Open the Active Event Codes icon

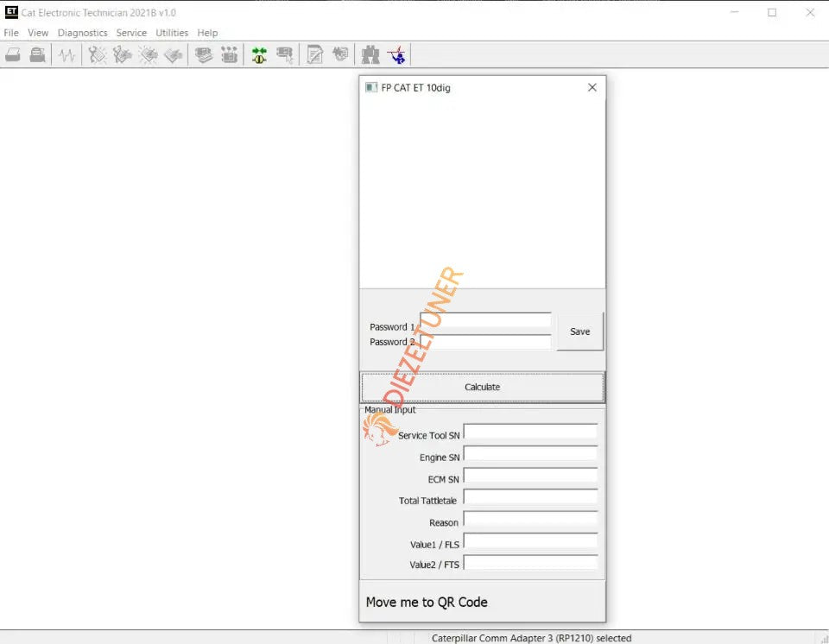148,54
